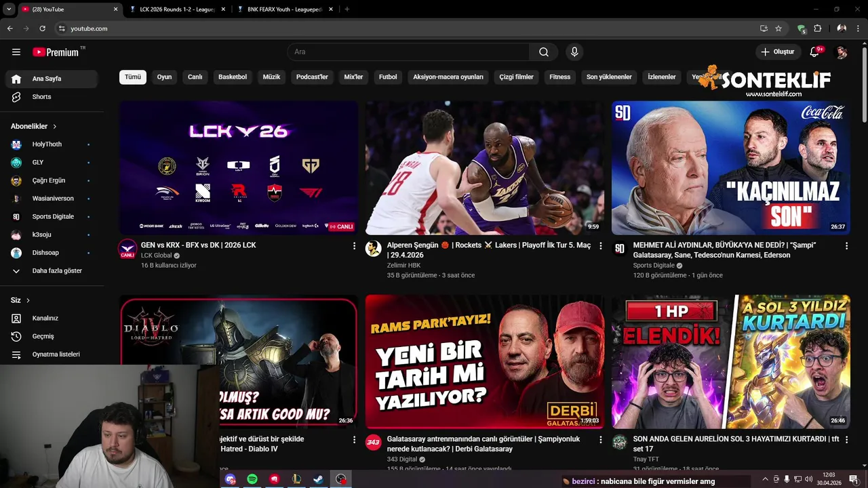Open the LCK 26 live stream thumbnail
This screenshot has height=488, width=868.
(239, 168)
